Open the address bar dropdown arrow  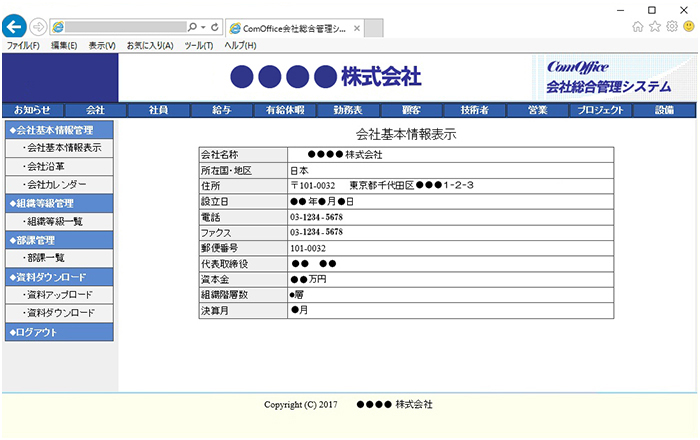point(203,27)
